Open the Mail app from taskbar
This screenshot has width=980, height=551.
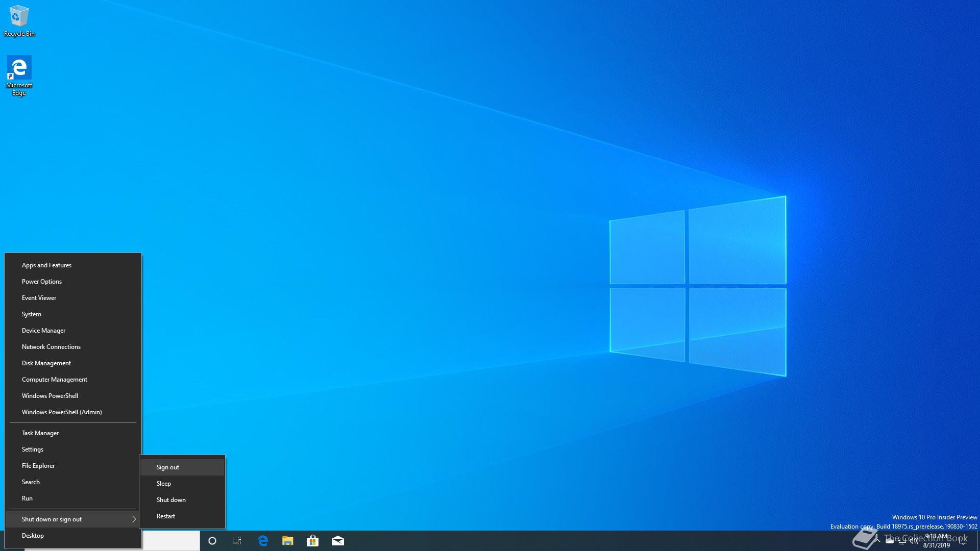(x=338, y=541)
